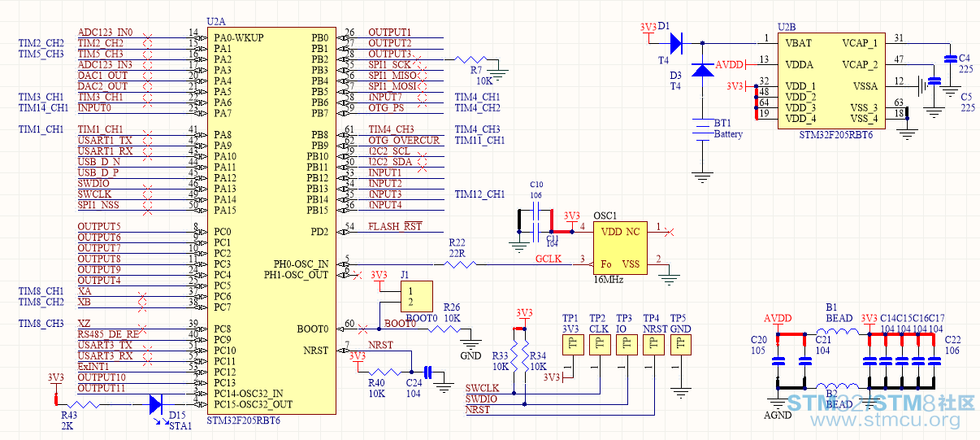Click the PC14-OSC32_IN pin name
This screenshot has width=980, height=440.
click(249, 394)
